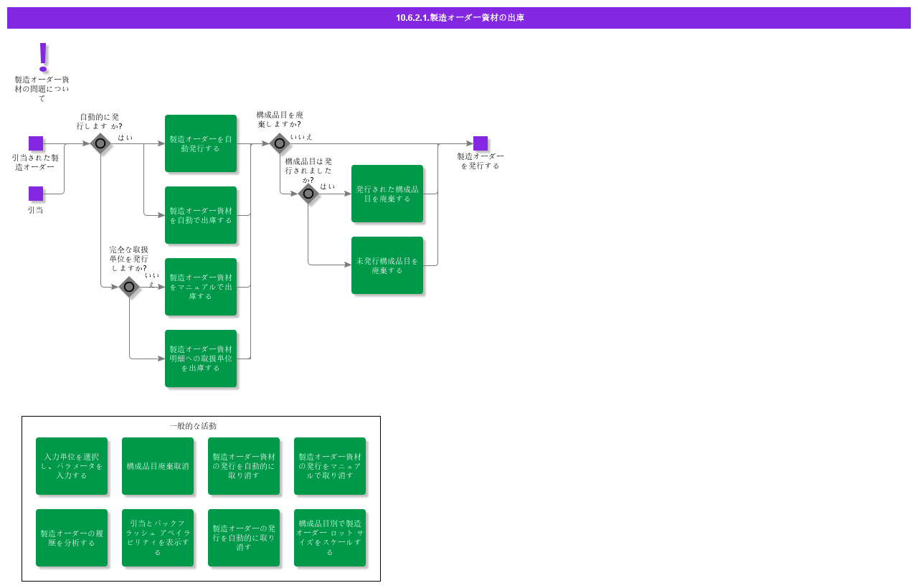Click the 製造オーダーを発行する purple end square

coord(481,143)
